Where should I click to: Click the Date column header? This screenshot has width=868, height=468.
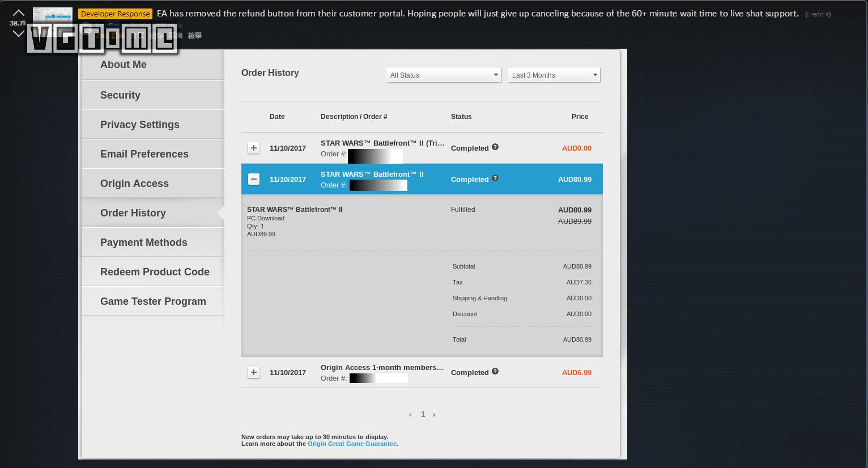tap(277, 117)
